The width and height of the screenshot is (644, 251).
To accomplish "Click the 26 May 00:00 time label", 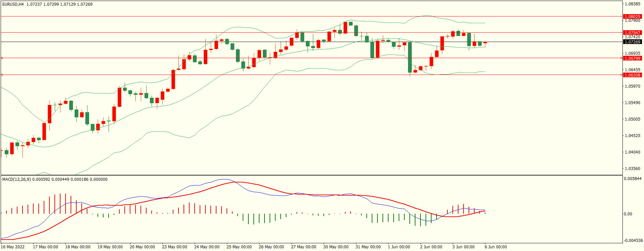I will (271, 247).
